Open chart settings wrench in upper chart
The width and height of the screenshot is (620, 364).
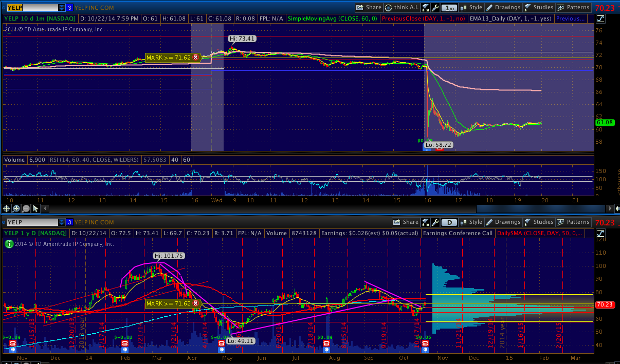pyautogui.click(x=435, y=8)
